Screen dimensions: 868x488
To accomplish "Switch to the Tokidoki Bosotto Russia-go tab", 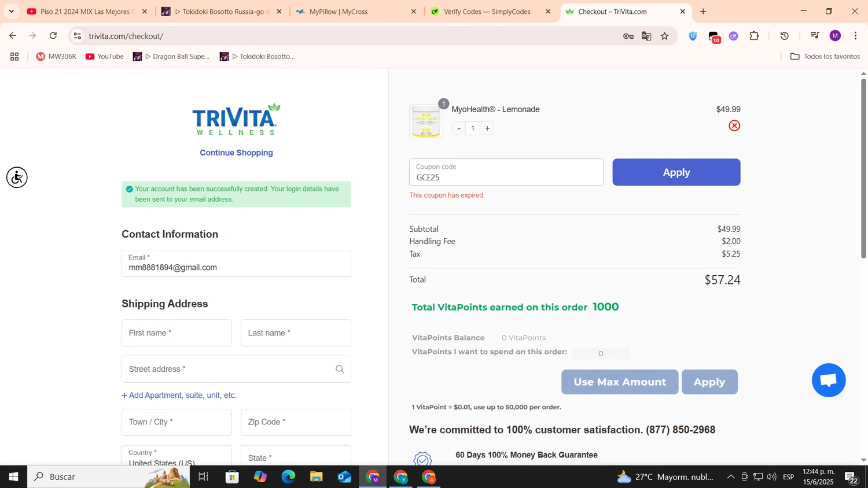I will [222, 12].
